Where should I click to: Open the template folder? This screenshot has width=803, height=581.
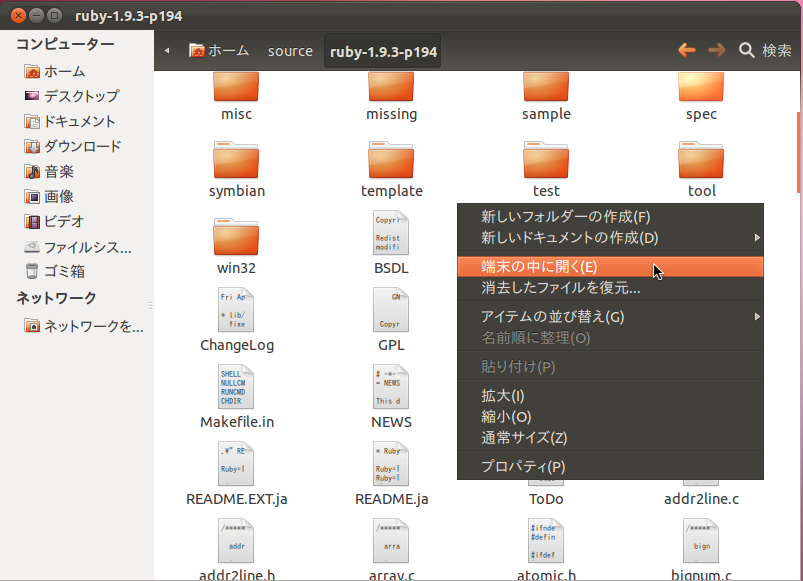point(391,160)
